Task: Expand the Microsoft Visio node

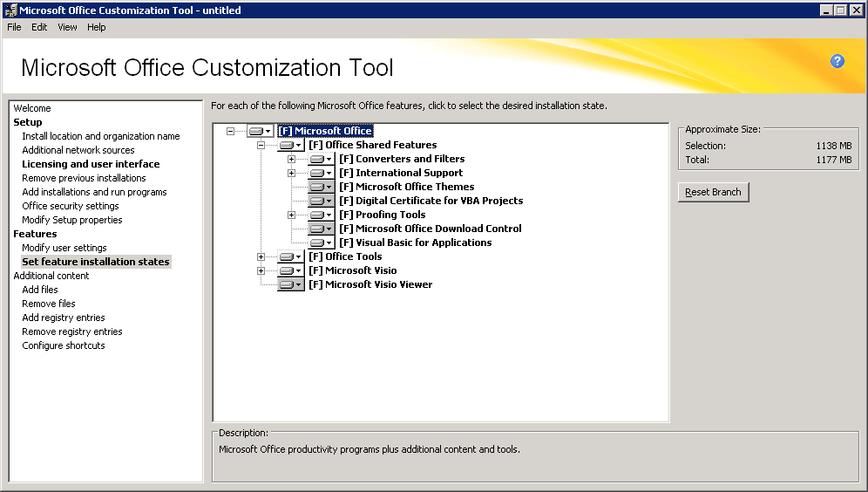Action: click(x=261, y=270)
